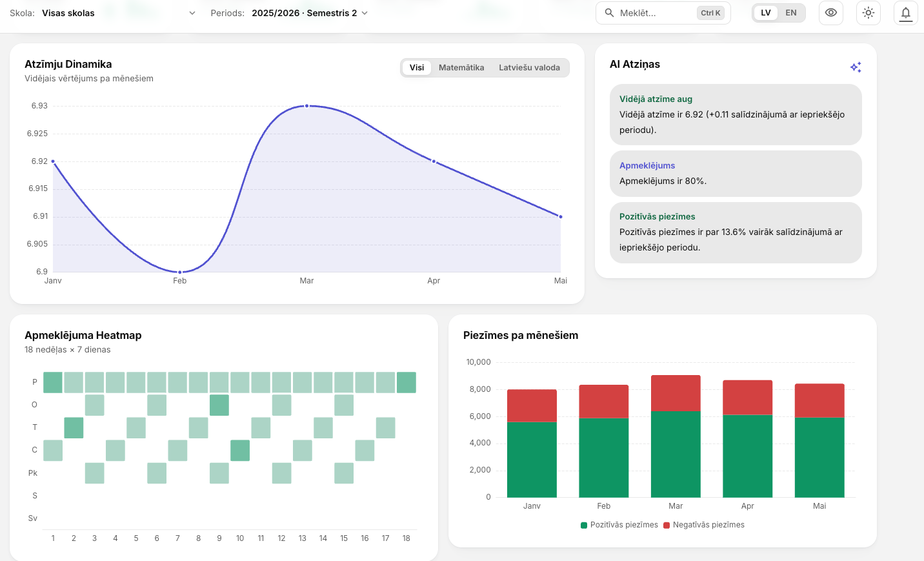Screen dimensions: 924x561
Task: Click the Piezīmes pa mēnešiem heading
Action: click(521, 335)
